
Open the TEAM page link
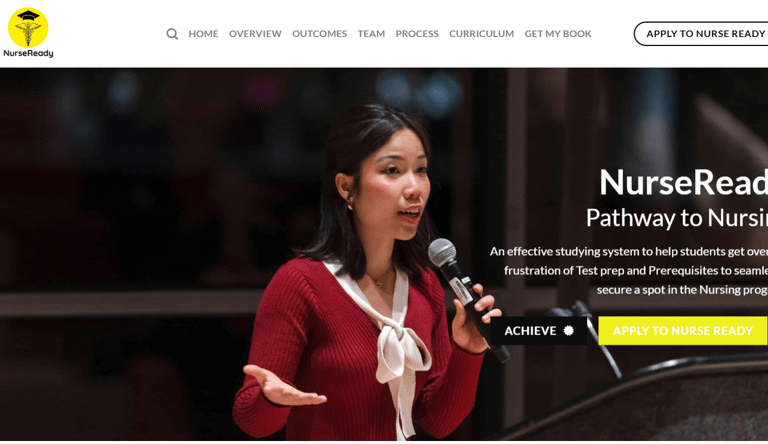(371, 34)
